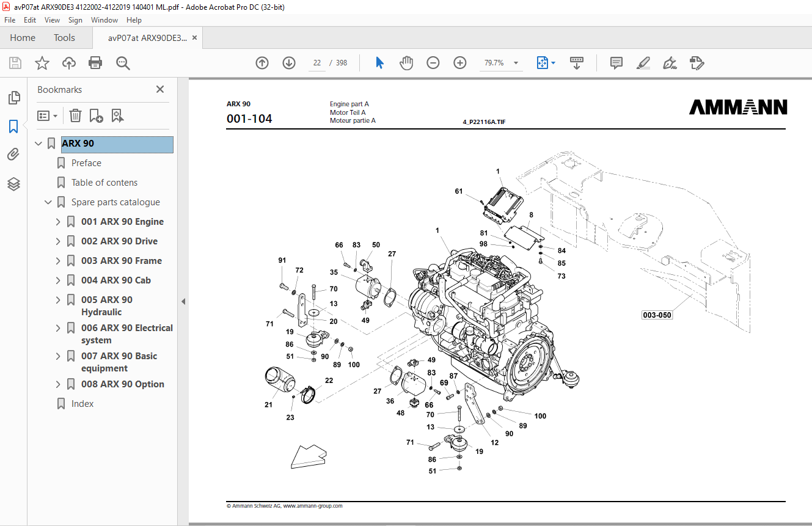The width and height of the screenshot is (812, 526).
Task: Select the arrow Selection tool
Action: [379, 63]
